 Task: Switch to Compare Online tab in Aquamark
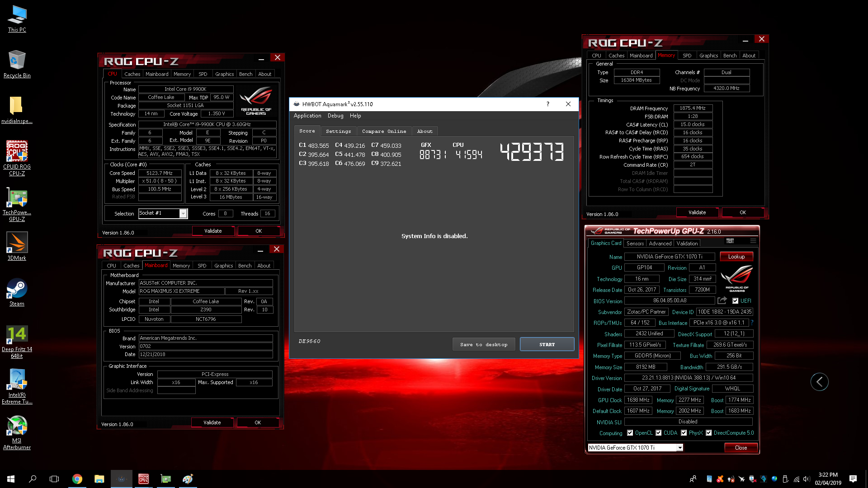click(384, 131)
